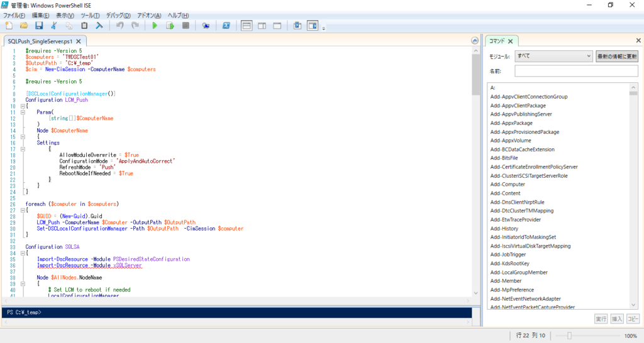Copy selection using toolbar copy icon
Viewport: 644px width, 343px height.
(x=69, y=26)
